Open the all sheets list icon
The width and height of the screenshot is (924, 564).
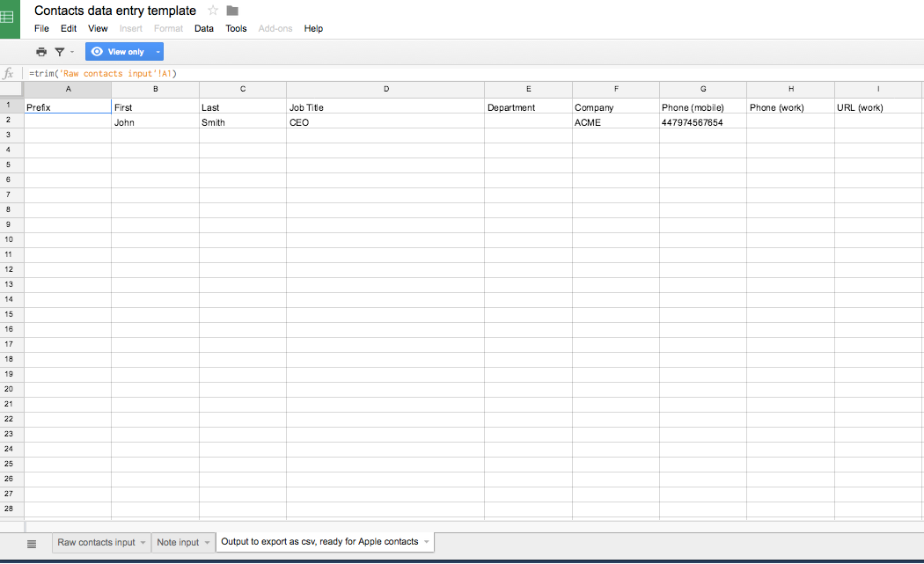point(32,543)
